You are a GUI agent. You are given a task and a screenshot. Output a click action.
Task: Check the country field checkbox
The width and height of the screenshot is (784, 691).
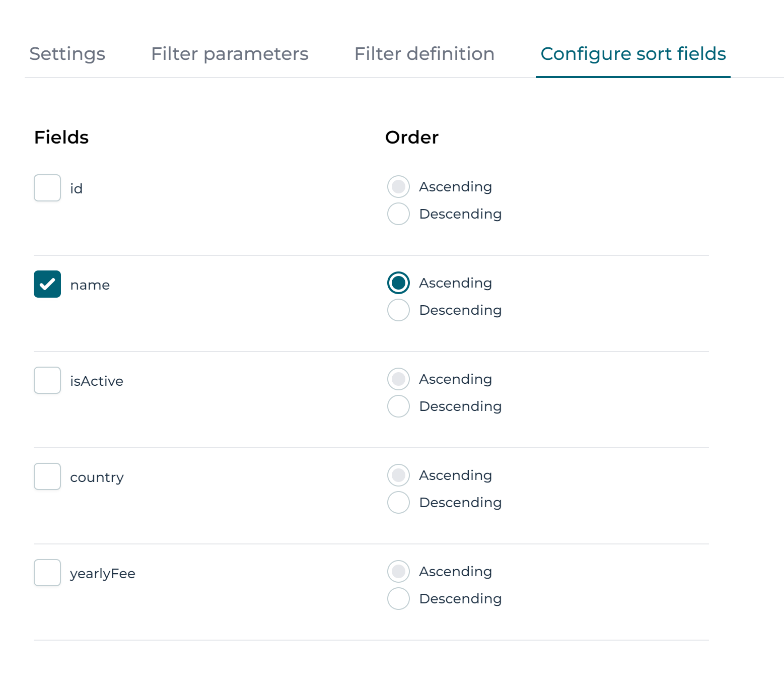point(47,476)
